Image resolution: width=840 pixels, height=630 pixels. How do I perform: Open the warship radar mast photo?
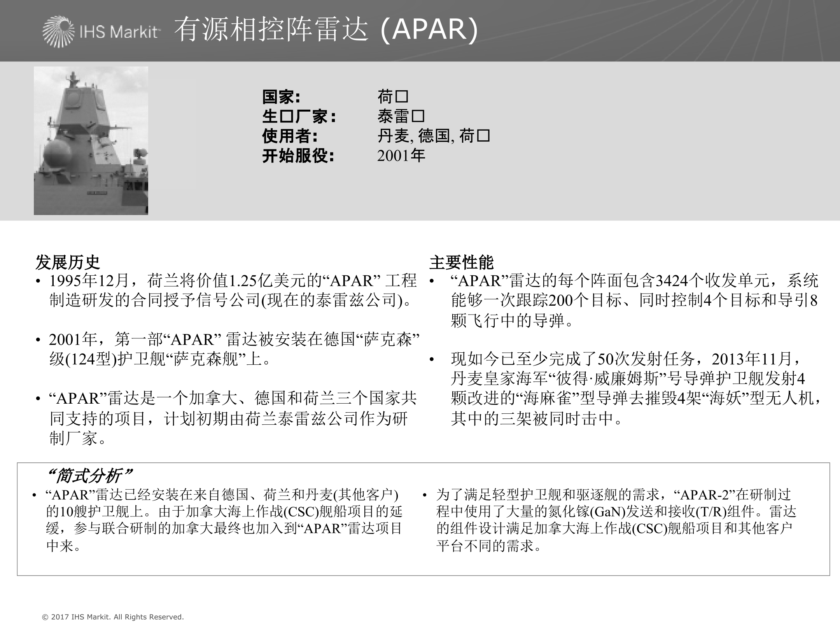91,141
